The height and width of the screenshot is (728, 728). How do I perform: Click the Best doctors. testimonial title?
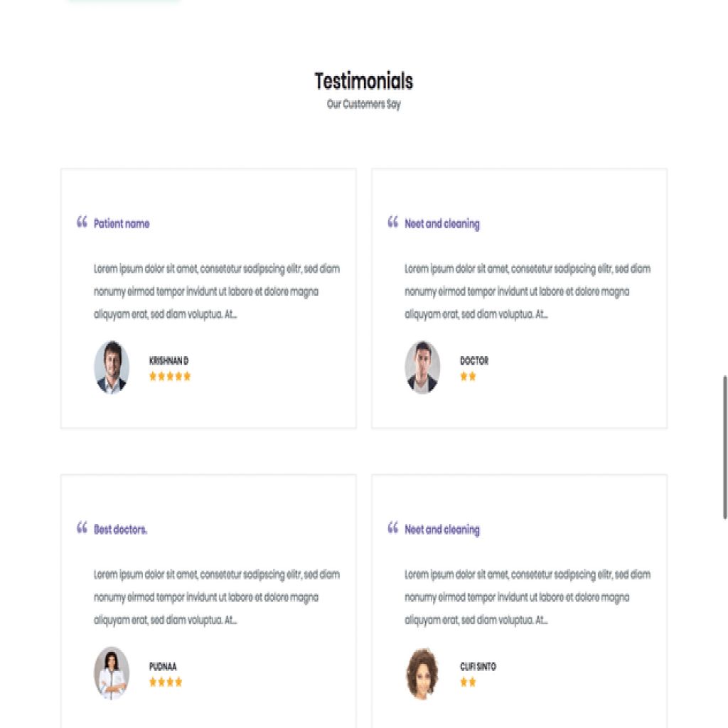point(121,530)
